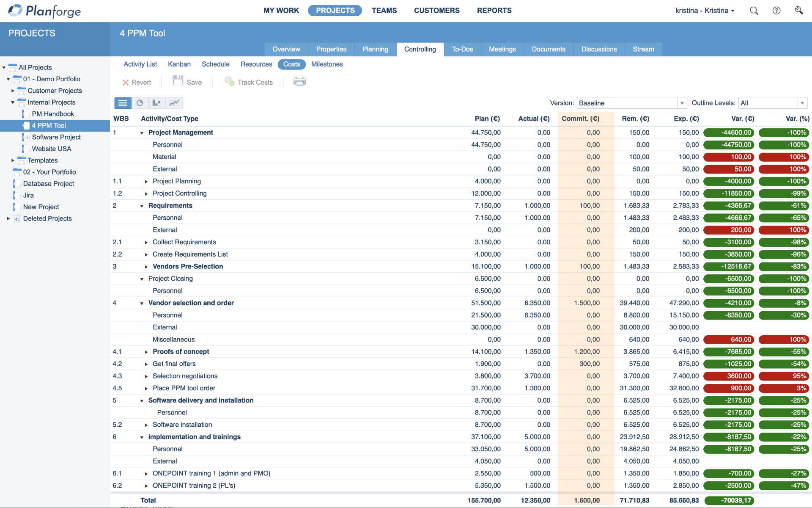Click the Place PPM tool order row
The image size is (812, 508).
pyautogui.click(x=461, y=388)
